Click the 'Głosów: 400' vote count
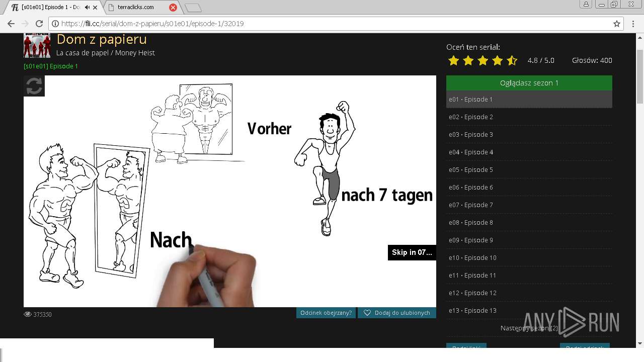The image size is (644, 362). pos(592,60)
